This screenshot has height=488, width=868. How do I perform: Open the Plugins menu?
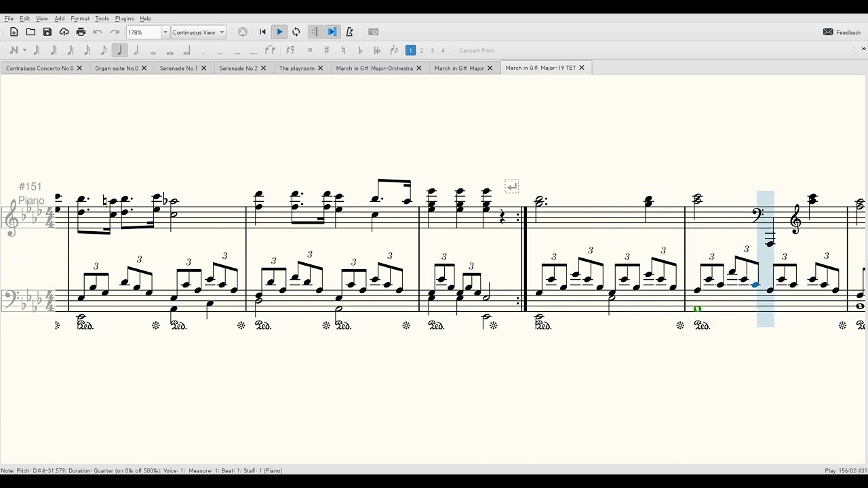coord(124,18)
